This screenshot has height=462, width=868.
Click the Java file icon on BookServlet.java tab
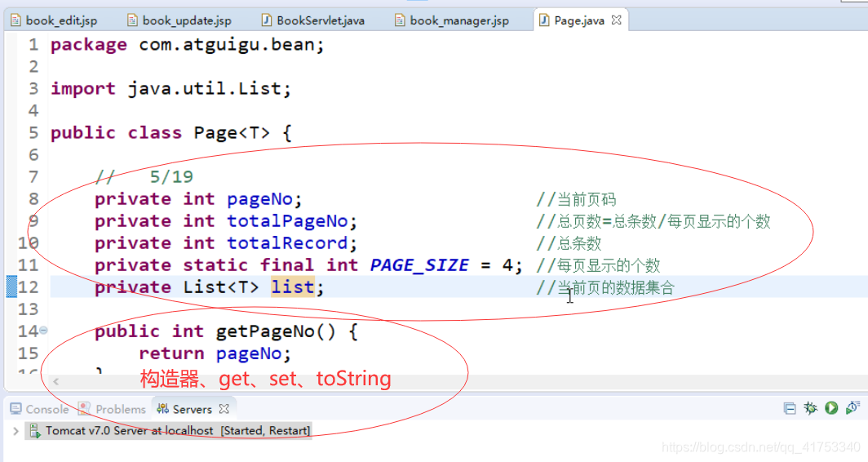click(x=267, y=20)
